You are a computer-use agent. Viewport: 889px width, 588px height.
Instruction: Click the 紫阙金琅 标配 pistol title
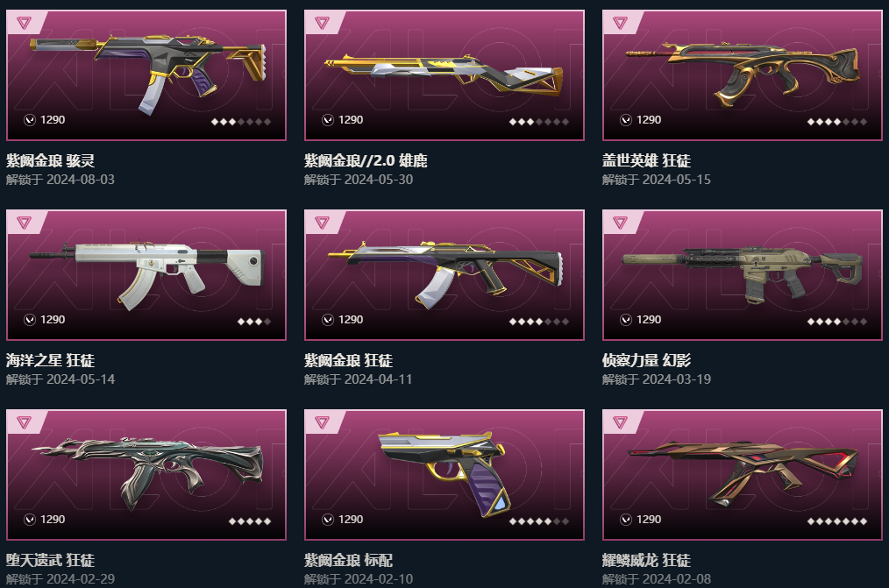pos(348,560)
